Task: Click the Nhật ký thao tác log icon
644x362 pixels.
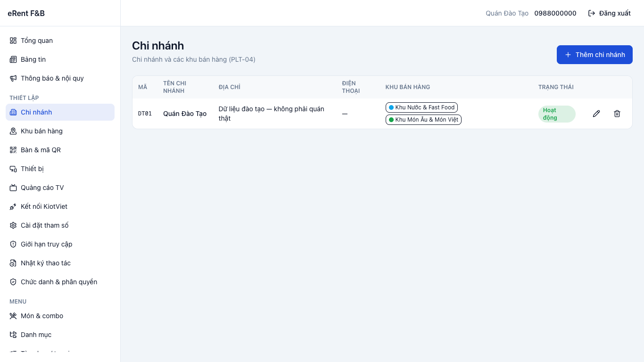Action: [13, 263]
